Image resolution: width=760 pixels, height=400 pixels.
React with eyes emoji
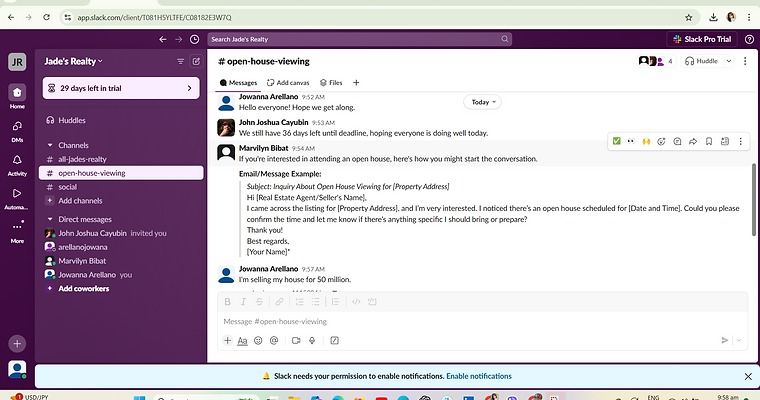pyautogui.click(x=631, y=141)
